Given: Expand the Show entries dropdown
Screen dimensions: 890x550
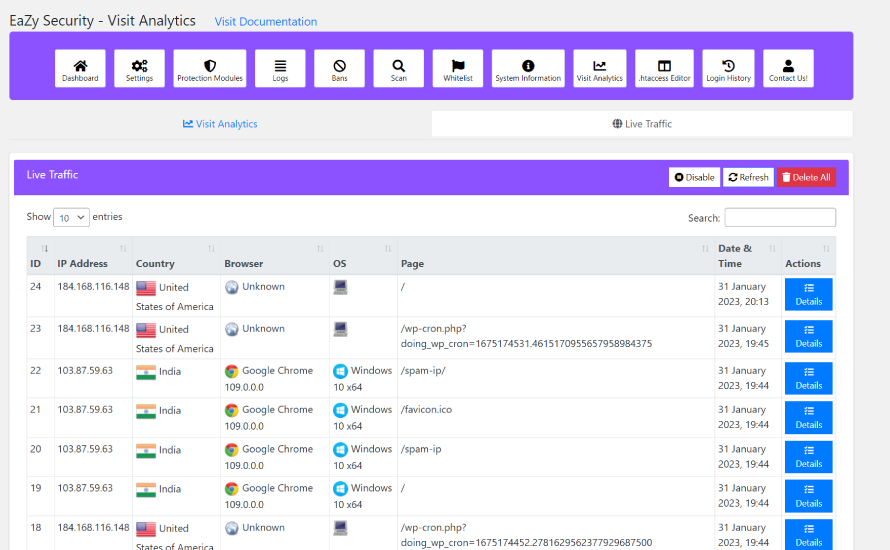Looking at the screenshot, I should point(71,217).
